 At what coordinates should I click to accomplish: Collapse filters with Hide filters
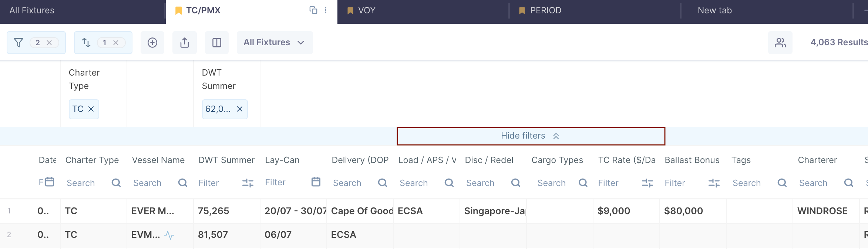[x=531, y=136]
